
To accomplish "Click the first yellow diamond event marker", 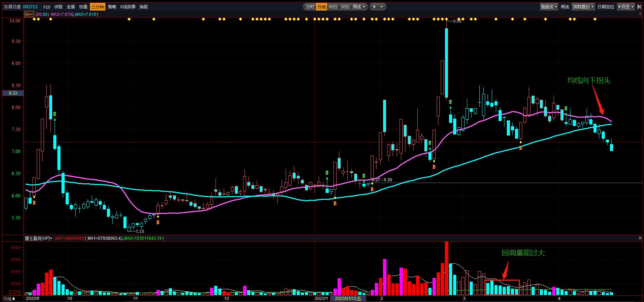I will coord(34,19).
